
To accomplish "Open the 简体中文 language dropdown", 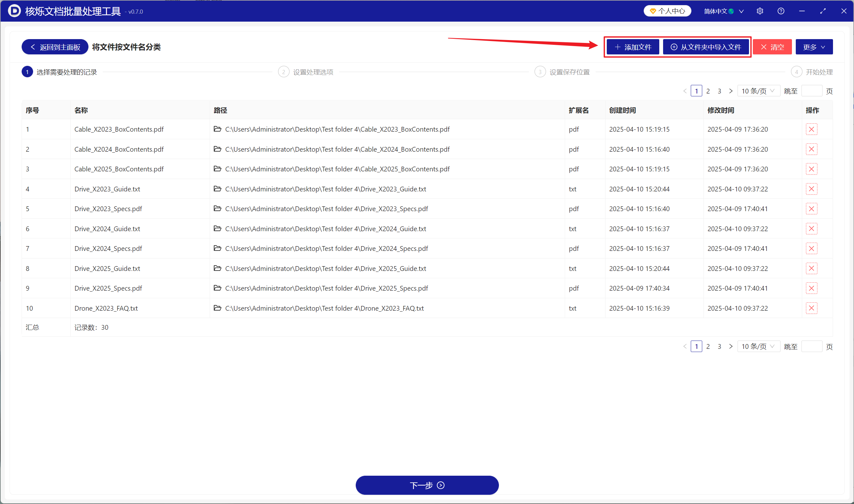I will coord(724,11).
